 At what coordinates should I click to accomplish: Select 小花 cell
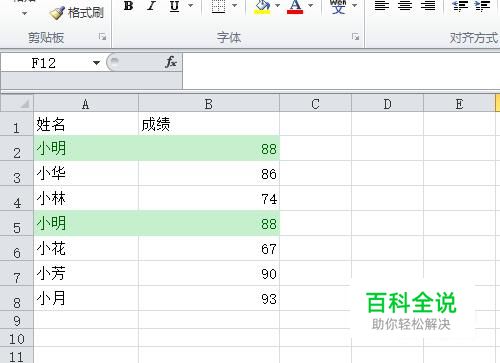point(86,248)
